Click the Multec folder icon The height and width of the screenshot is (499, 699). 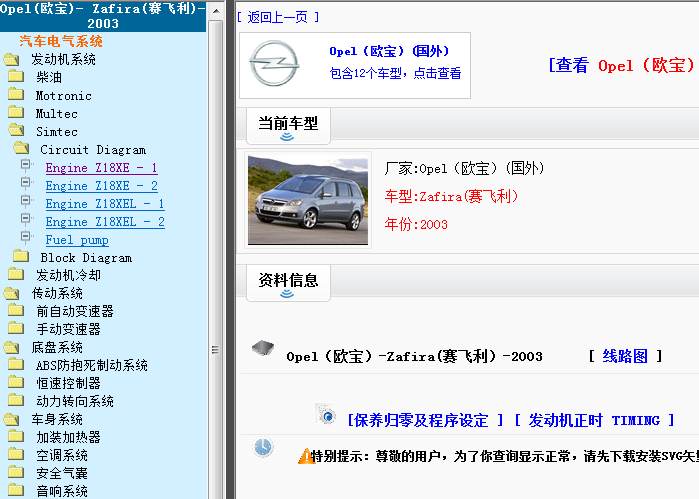(16, 112)
